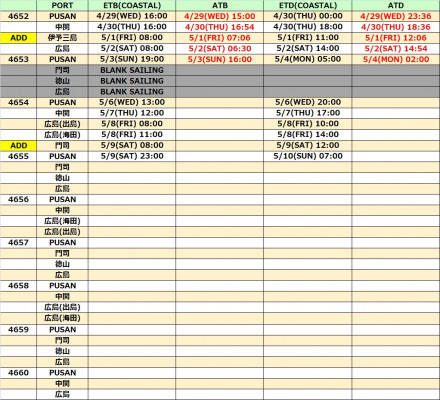The image size is (440, 400).
Task: Select ETD cell 5/8(FRI) 14:00
Action: pos(308,135)
